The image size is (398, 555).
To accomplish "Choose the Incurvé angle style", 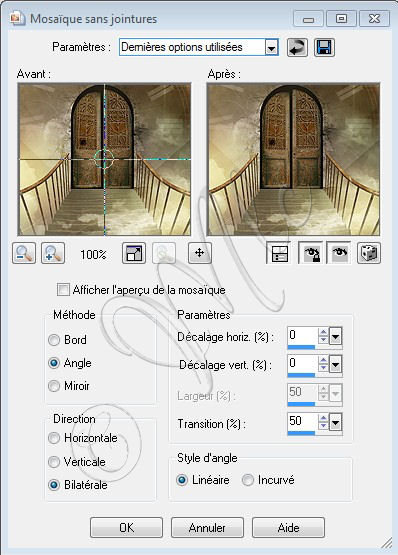I will tap(248, 480).
